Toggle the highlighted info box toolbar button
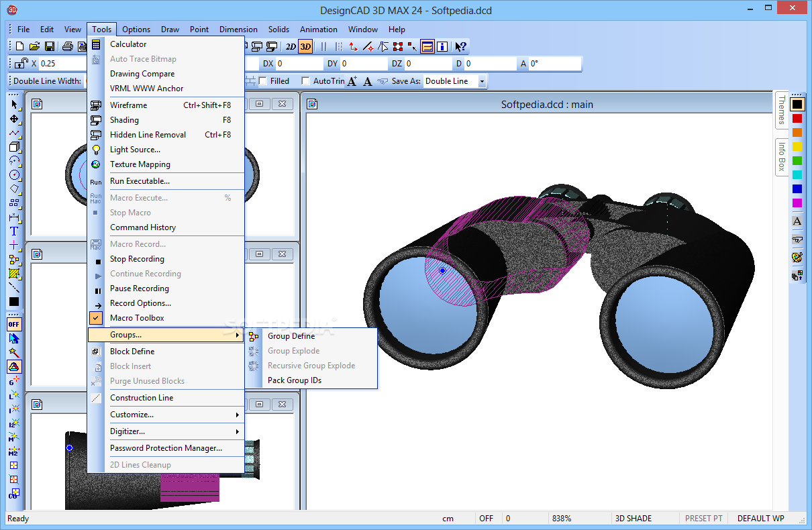 (x=427, y=46)
